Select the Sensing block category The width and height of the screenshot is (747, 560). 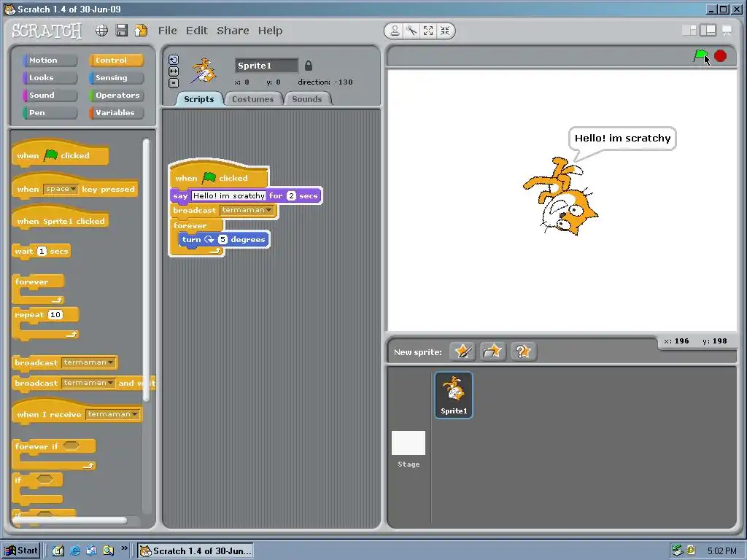tap(116, 77)
